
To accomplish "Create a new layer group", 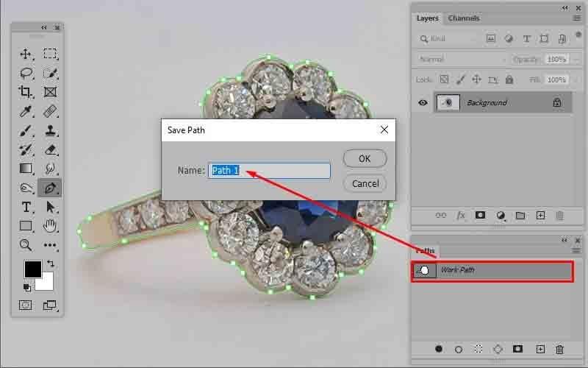I will coord(520,216).
